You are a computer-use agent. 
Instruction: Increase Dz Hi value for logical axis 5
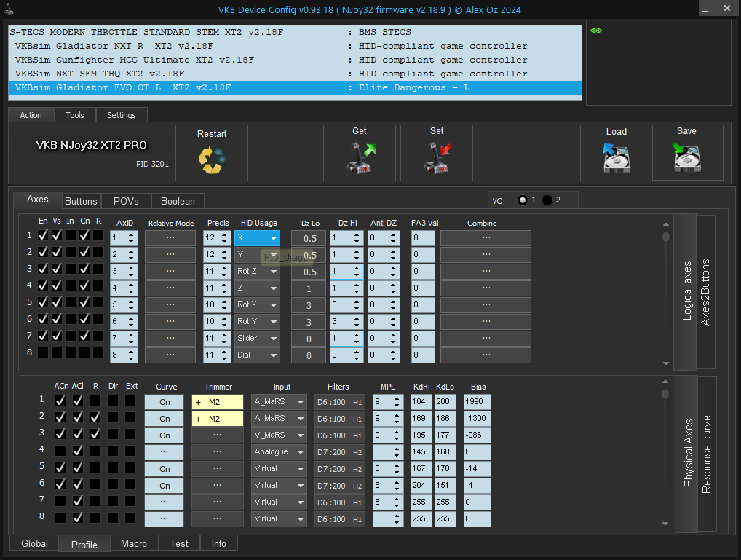[357, 301]
